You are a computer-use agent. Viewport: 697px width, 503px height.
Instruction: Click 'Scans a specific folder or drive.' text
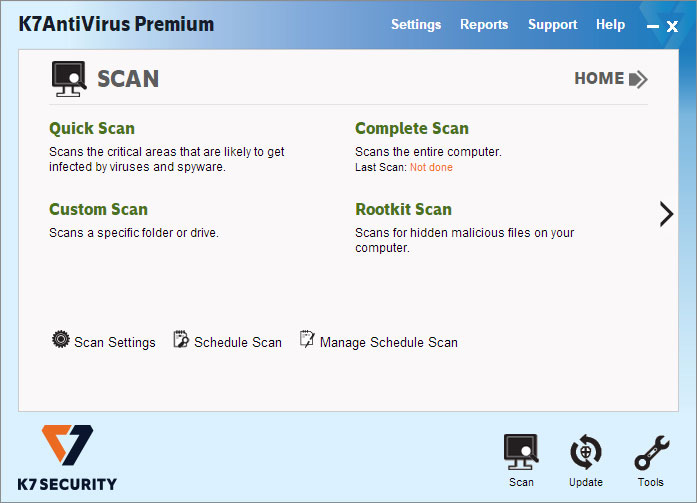click(134, 233)
